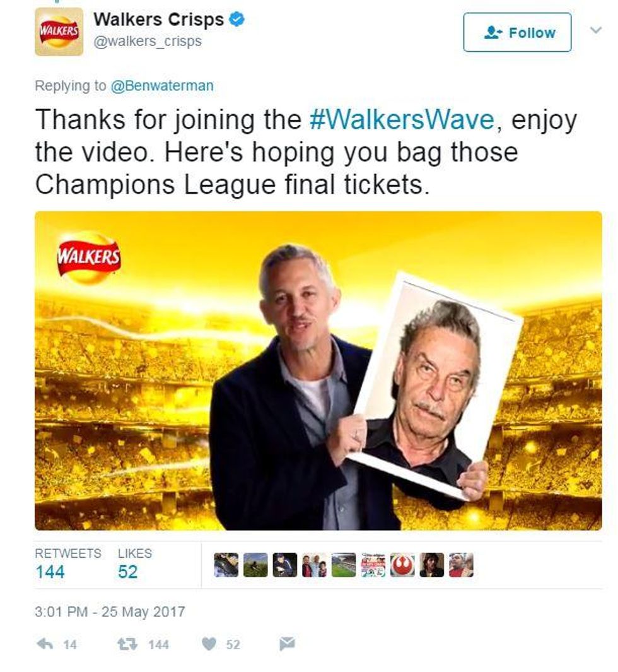Screen dimensions: 618x672
Task: View the 144 retweets count
Action: 50,572
